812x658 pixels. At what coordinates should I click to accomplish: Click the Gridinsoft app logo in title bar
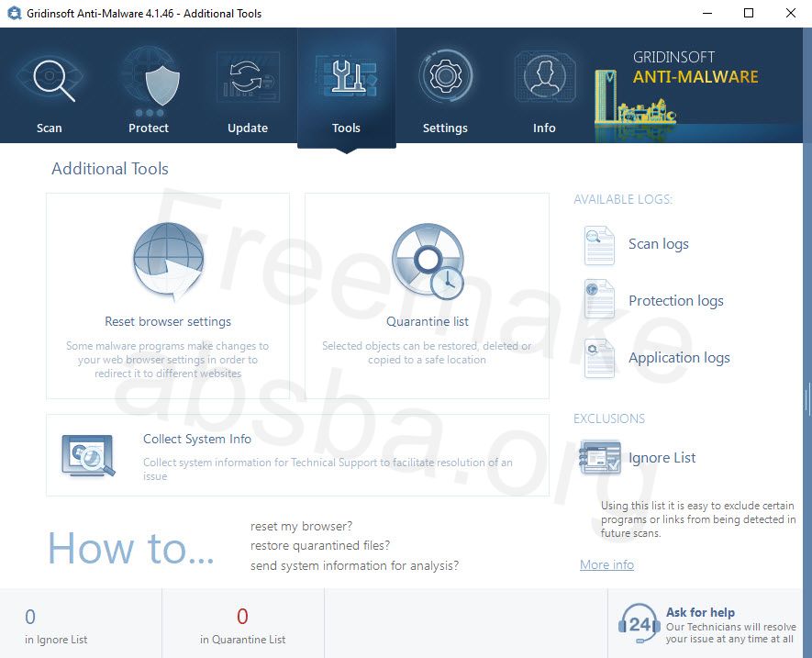click(x=15, y=13)
